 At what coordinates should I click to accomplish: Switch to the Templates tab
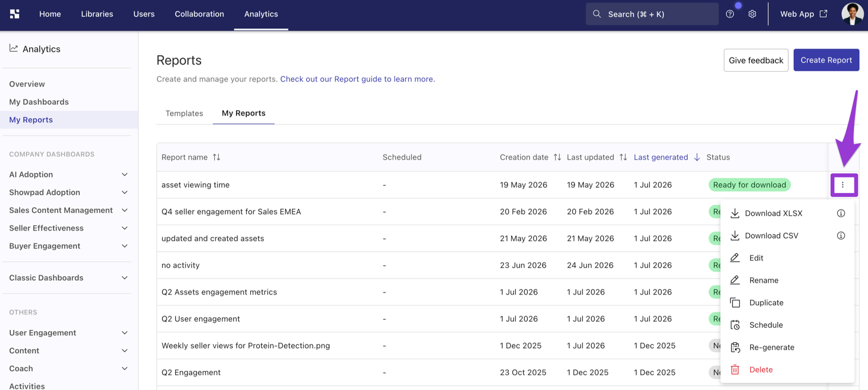coord(184,113)
